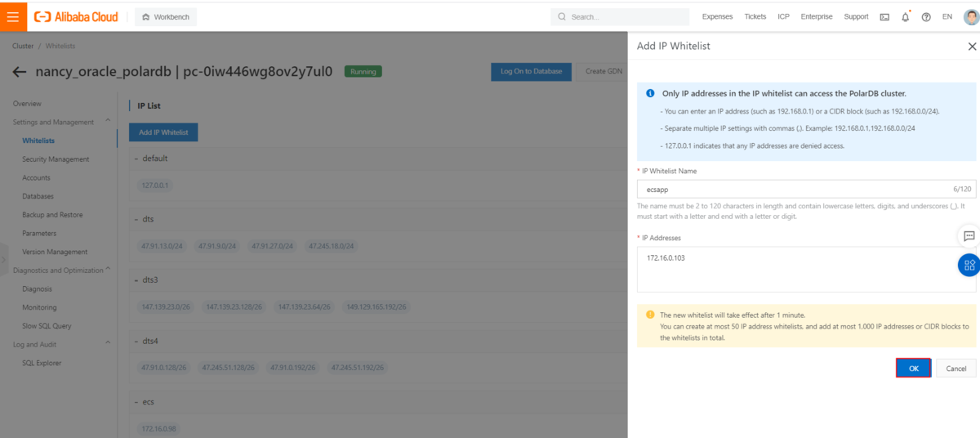Open Version Management page
The width and height of the screenshot is (980, 438).
coord(55,252)
